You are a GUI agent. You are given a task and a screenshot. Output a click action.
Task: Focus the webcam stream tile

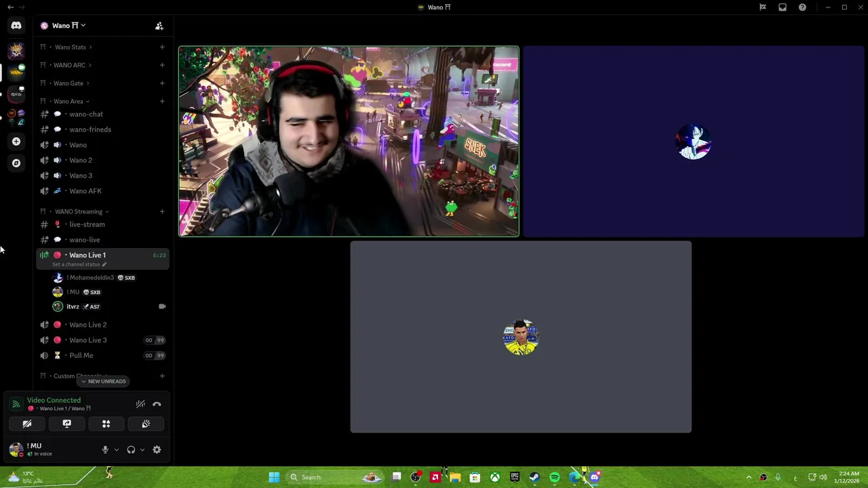(349, 142)
